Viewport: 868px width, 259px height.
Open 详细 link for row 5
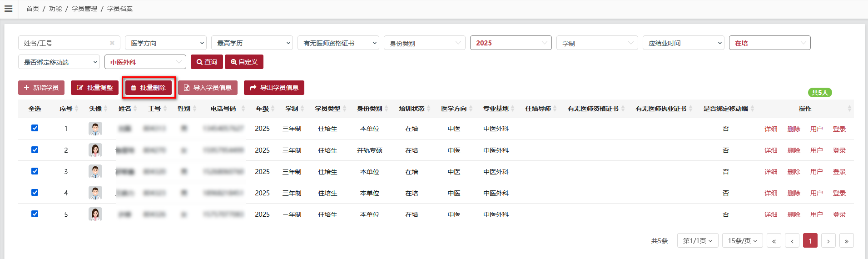[771, 214]
